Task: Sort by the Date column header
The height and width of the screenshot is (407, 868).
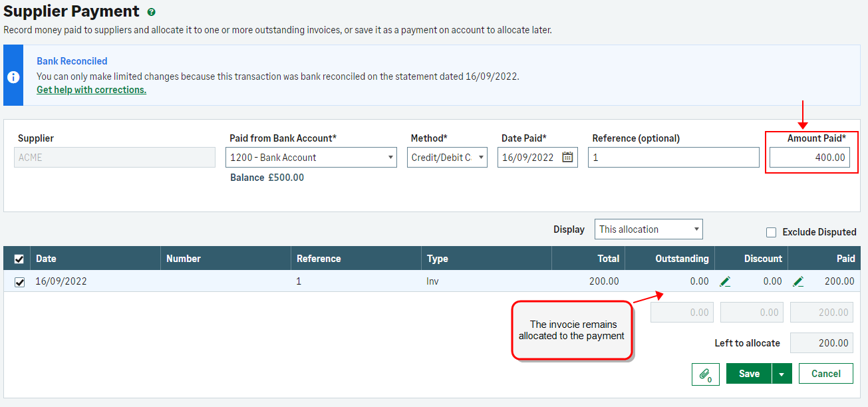Action: pyautogui.click(x=47, y=259)
